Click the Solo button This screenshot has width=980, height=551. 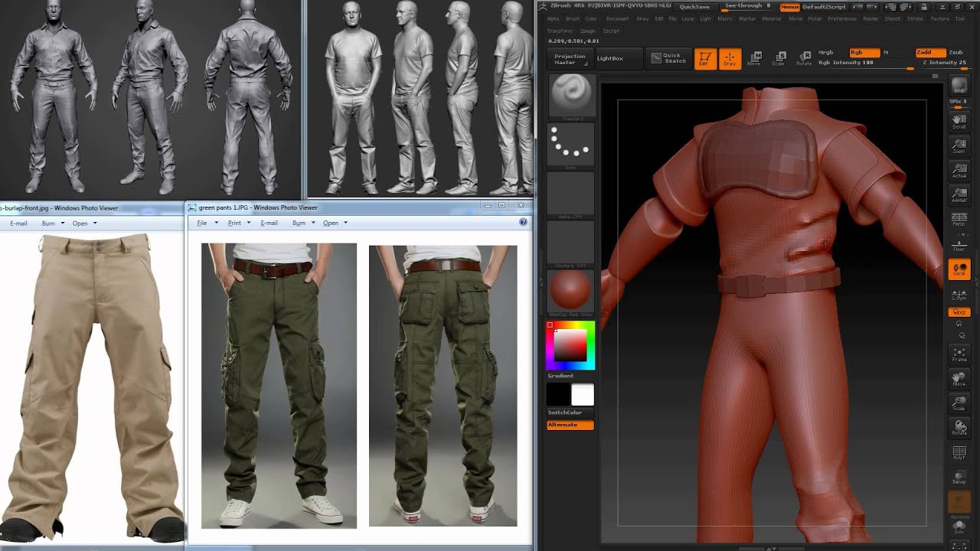click(x=959, y=527)
